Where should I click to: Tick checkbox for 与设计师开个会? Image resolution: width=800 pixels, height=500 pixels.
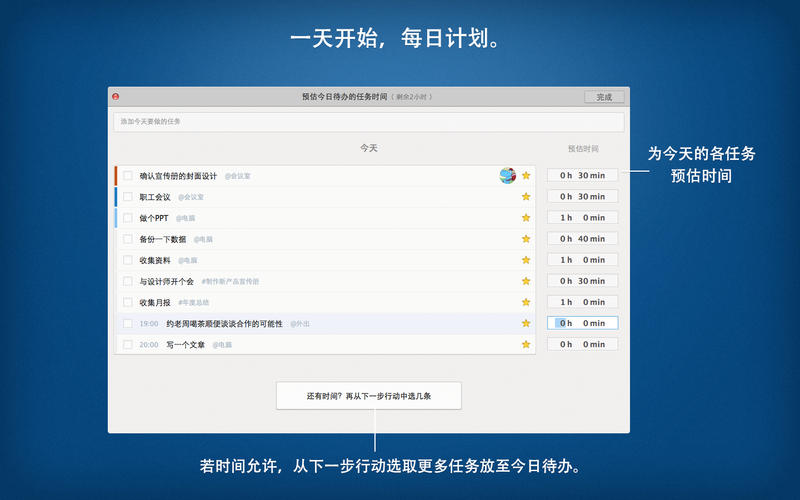point(128,281)
